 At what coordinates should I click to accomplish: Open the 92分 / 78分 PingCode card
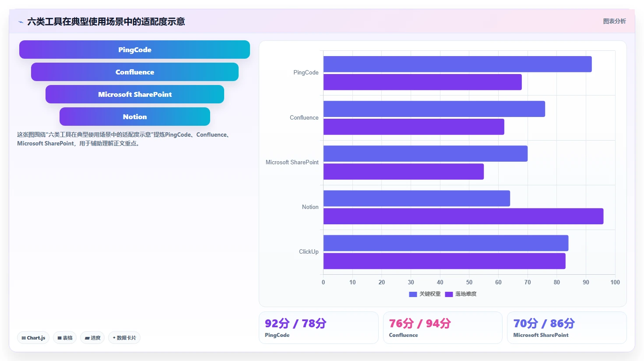pos(319,328)
